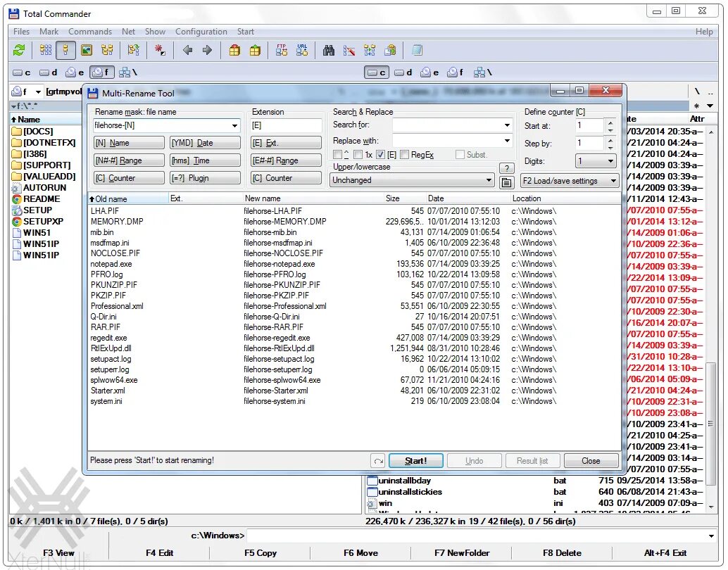This screenshot has height=570, width=728.
Task: Insert [YMD] Date placeholder button
Action: coord(205,143)
